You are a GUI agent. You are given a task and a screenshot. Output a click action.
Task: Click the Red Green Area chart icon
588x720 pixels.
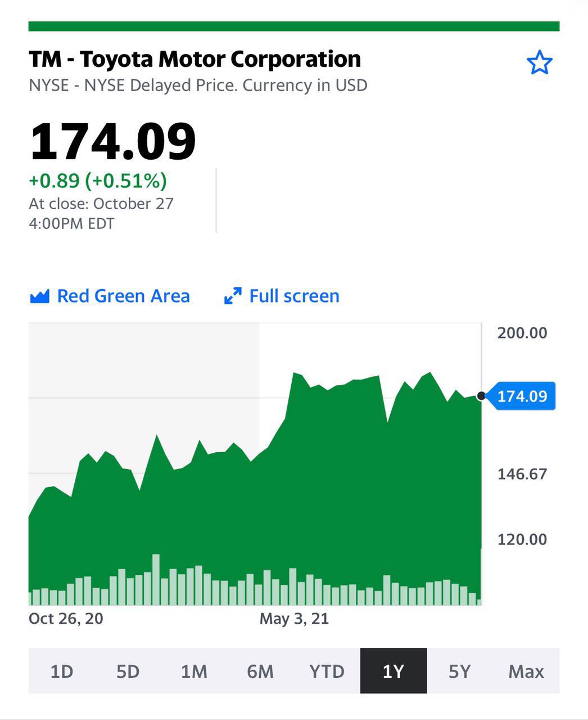pos(39,296)
